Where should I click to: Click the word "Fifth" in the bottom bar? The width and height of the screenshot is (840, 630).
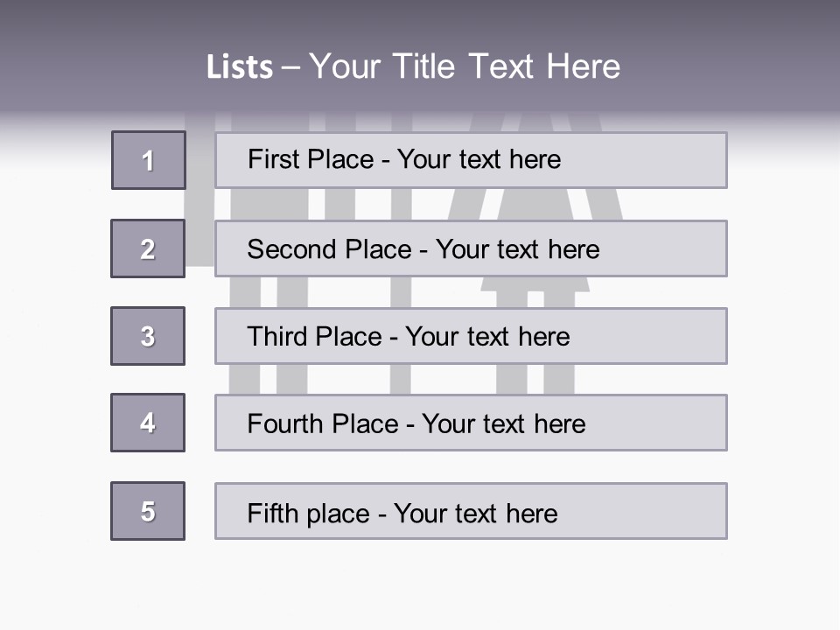point(269,513)
